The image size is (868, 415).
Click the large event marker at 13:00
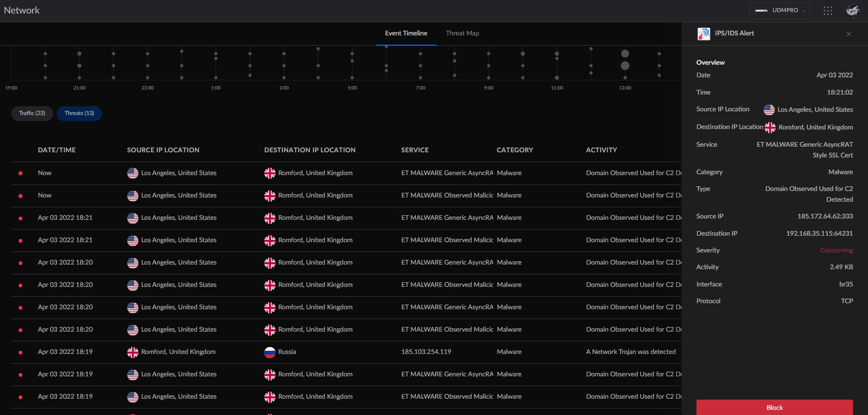(x=625, y=54)
